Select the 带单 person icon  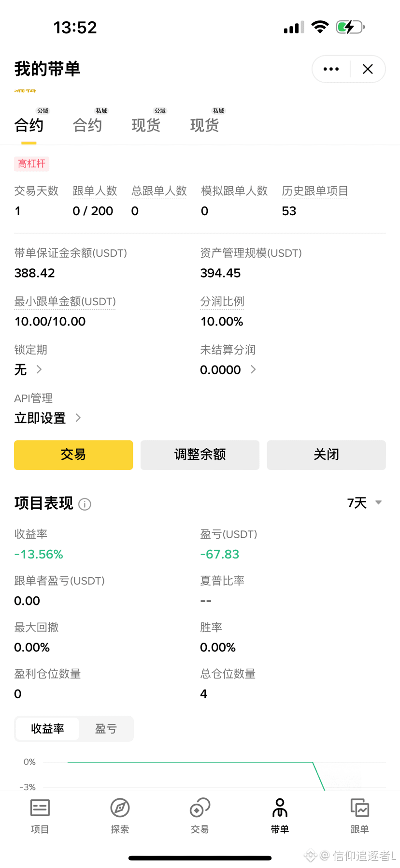(x=280, y=809)
